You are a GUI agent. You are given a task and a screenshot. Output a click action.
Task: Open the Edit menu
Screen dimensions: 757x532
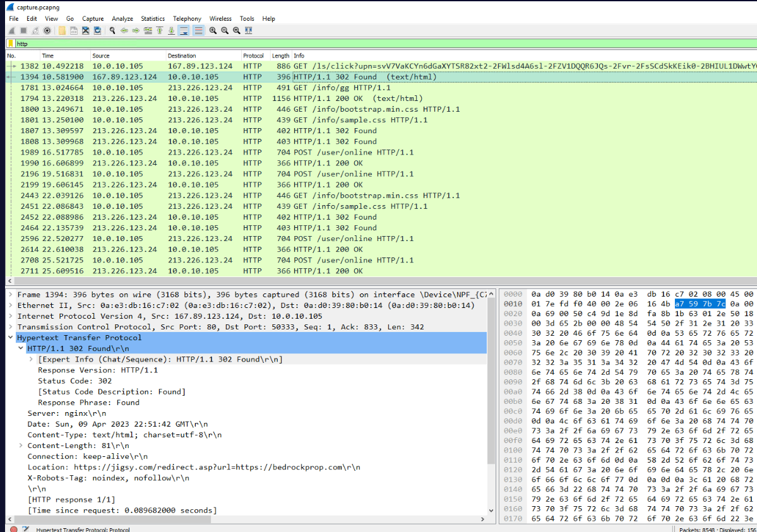coord(32,18)
